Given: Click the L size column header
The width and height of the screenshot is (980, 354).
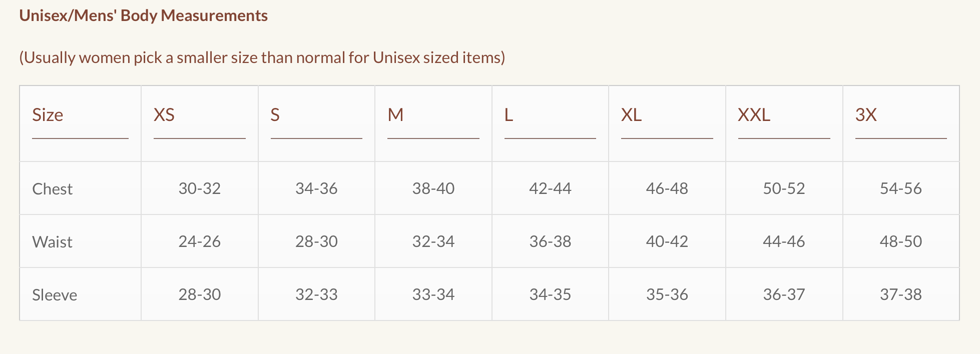Looking at the screenshot, I should click(509, 115).
